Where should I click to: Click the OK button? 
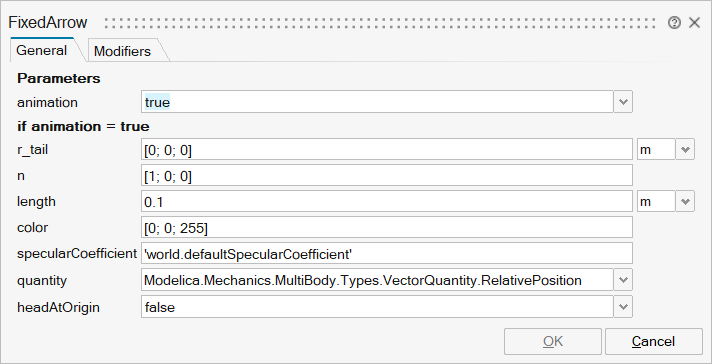[x=553, y=341]
